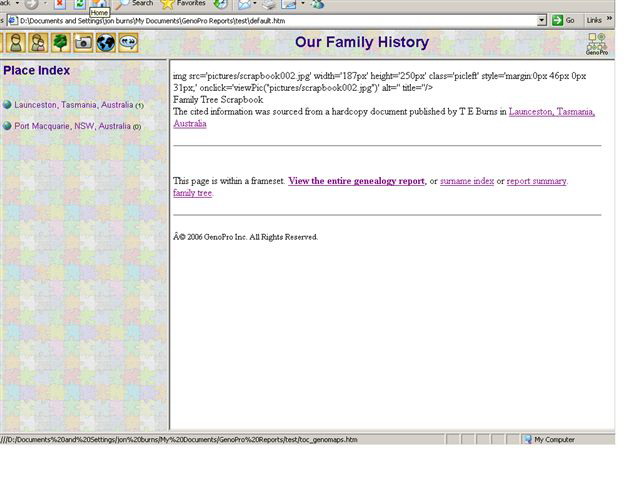Click the browser Refresh icon
Viewport: 640px width, 480px height.
coord(80,4)
